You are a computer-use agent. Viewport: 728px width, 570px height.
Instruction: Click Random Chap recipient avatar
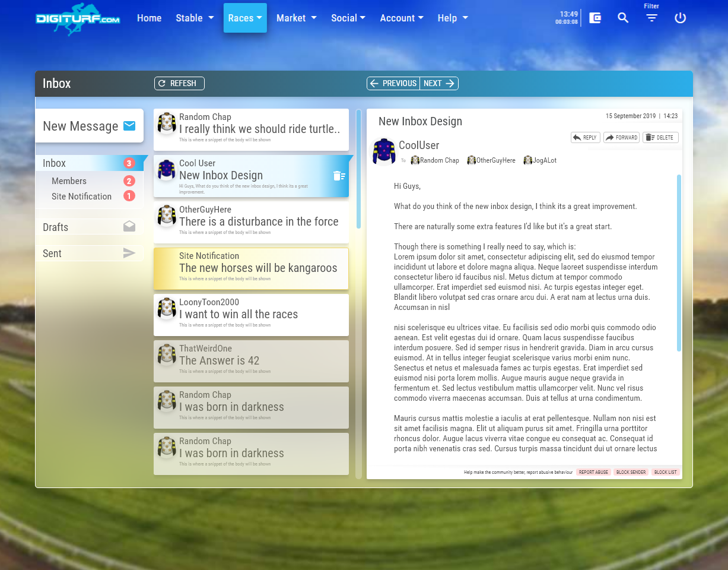tap(415, 160)
